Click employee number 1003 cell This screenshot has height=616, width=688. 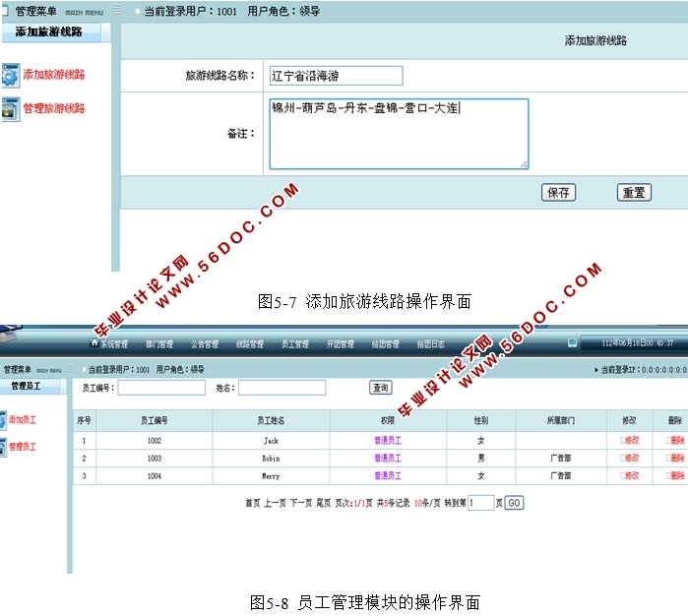[154, 458]
